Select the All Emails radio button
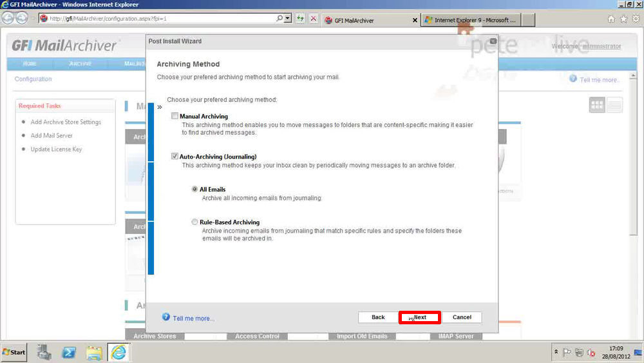 194,189
